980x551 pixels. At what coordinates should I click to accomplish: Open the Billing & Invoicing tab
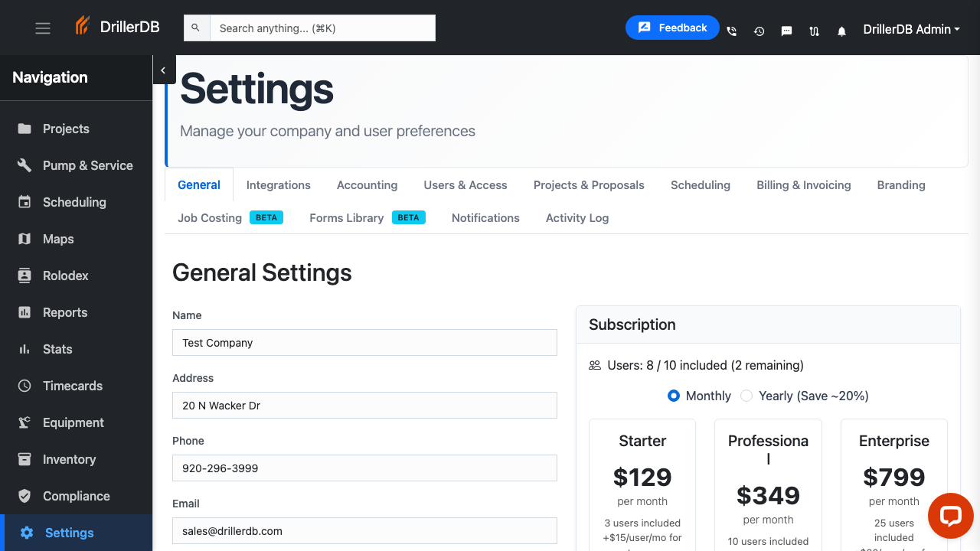(x=803, y=184)
